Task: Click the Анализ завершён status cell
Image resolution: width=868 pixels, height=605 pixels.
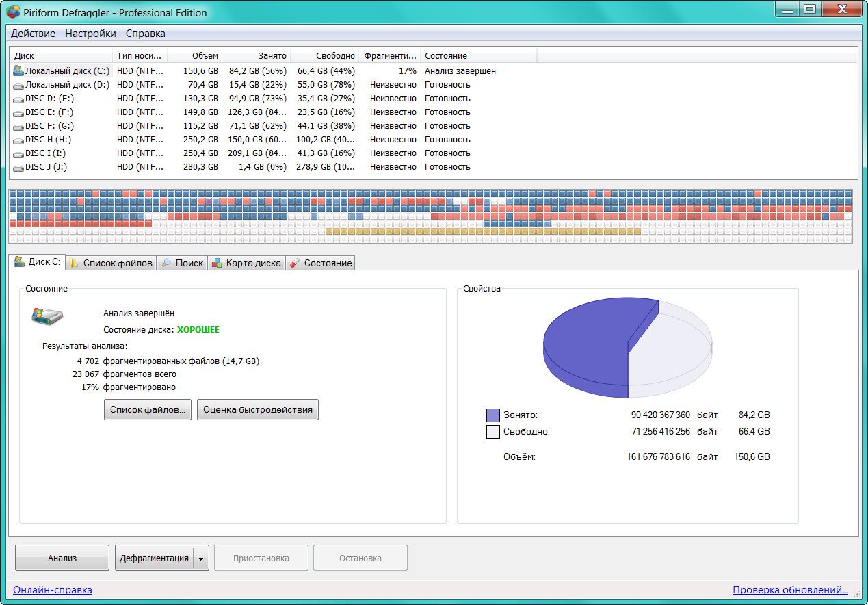Action: coord(460,70)
